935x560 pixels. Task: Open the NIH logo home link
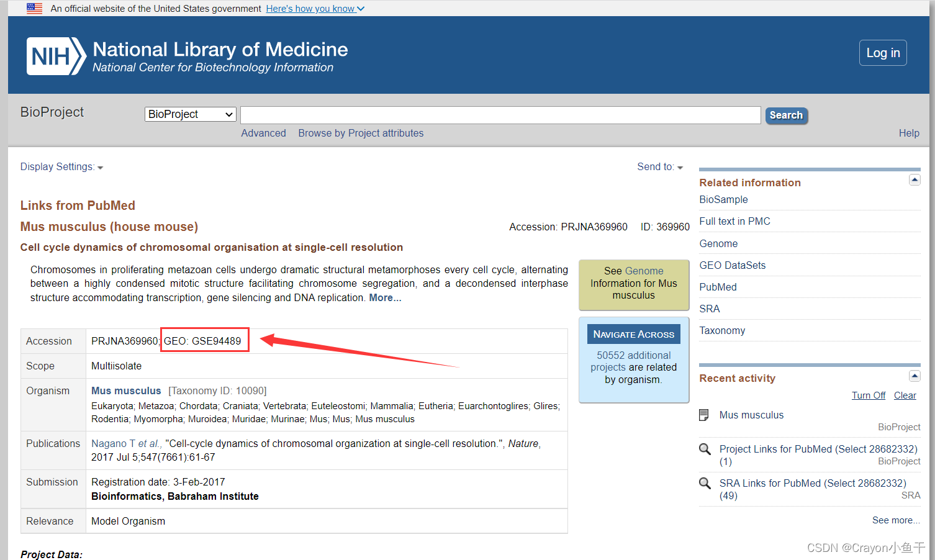click(56, 56)
